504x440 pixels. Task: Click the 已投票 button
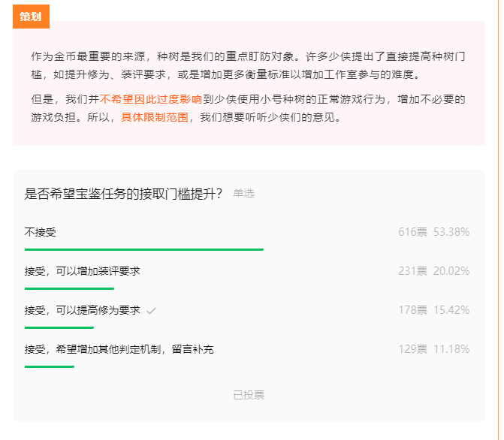click(x=249, y=395)
